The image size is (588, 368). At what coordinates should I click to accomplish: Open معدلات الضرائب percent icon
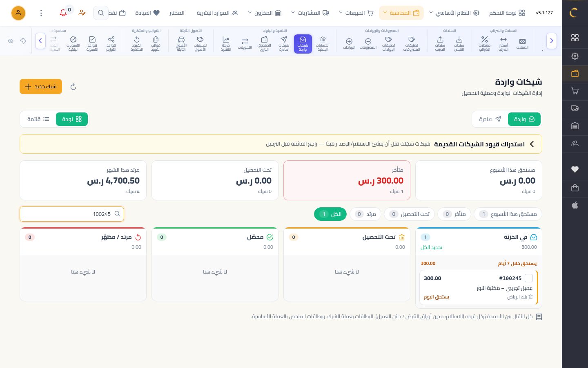(484, 44)
